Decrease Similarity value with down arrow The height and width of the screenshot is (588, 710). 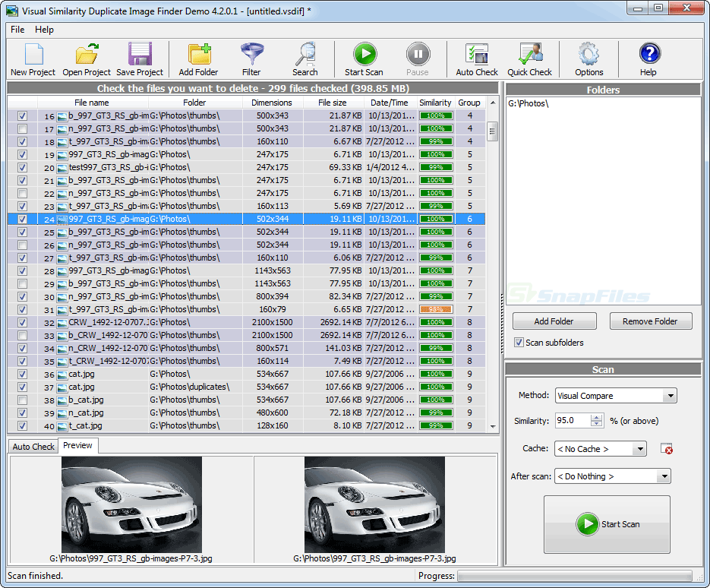[x=597, y=424]
